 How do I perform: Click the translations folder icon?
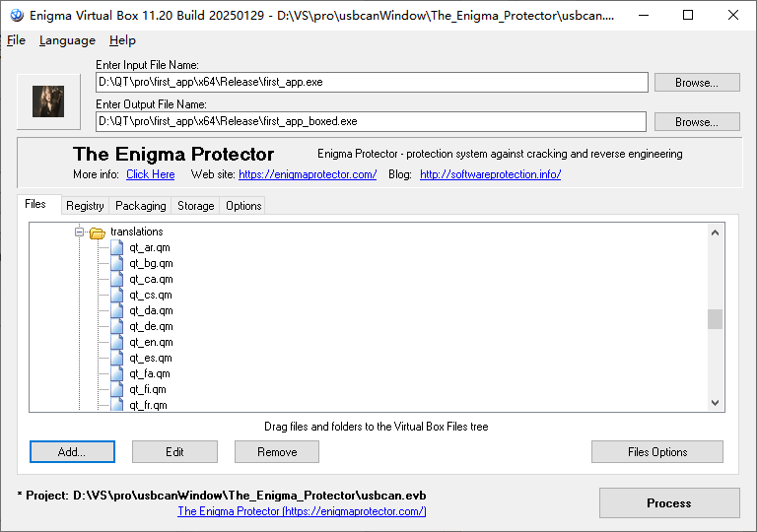pos(98,233)
